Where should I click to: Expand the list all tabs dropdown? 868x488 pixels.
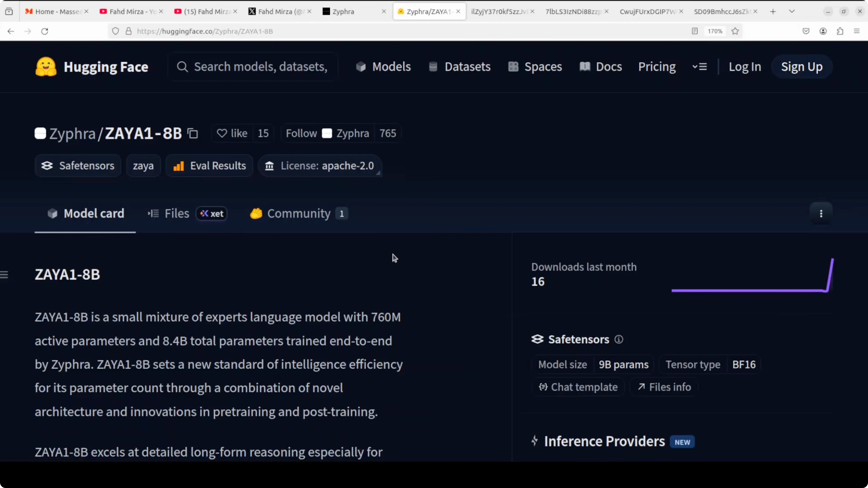[792, 12]
